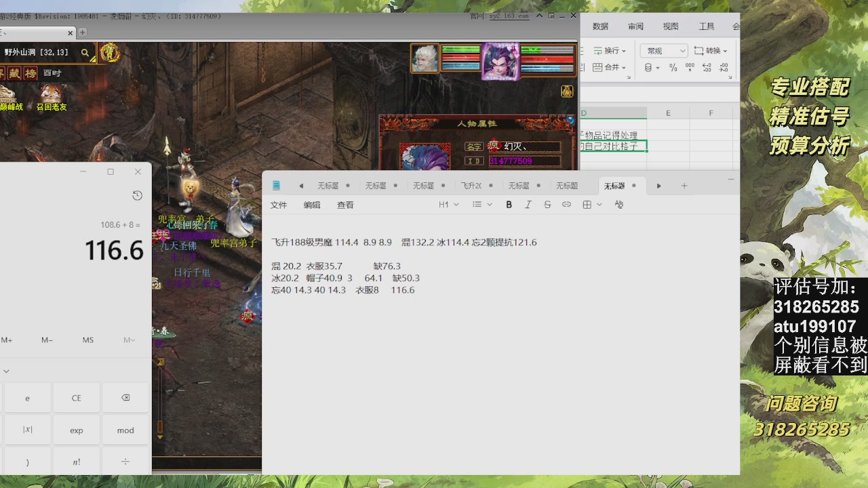
Task: Click the 116.6 calculator result display
Action: [114, 251]
